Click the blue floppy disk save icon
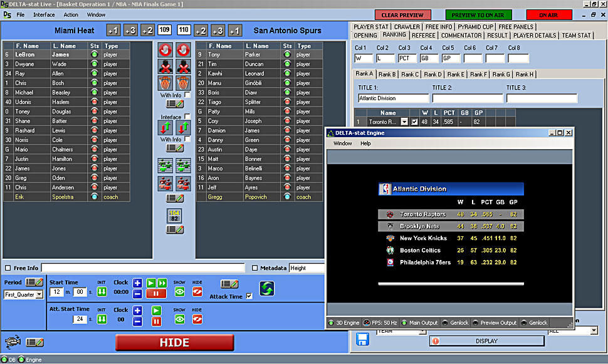Viewport: 608px width, 364px height. [362, 339]
